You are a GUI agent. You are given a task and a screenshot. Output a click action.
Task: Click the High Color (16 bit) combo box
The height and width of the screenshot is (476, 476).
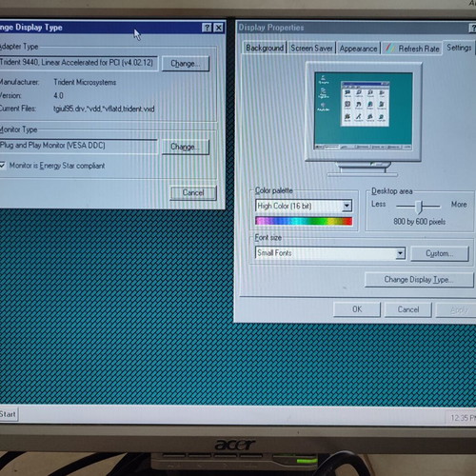pos(304,206)
